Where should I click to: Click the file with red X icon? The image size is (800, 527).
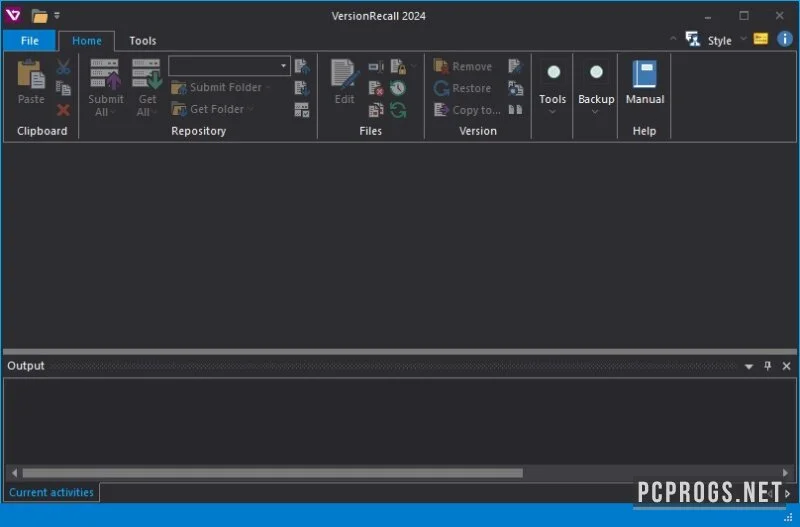376,88
